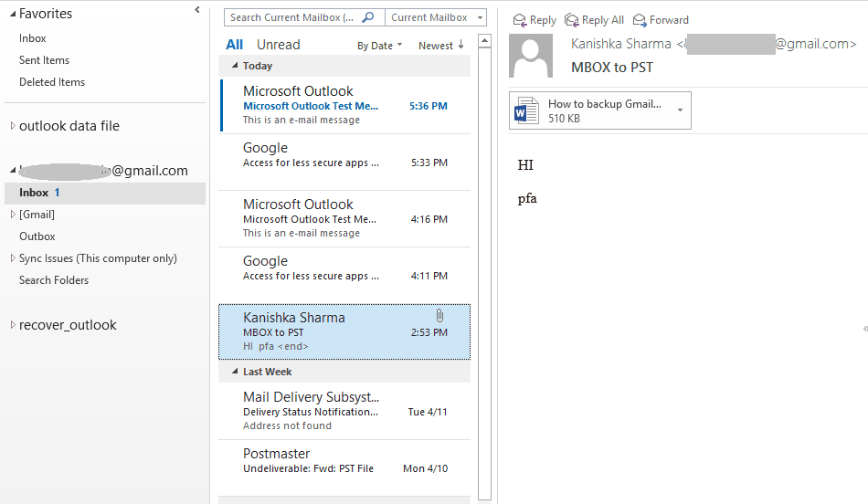This screenshot has height=504, width=868.
Task: Switch to the Unread messages filter
Action: (x=279, y=44)
